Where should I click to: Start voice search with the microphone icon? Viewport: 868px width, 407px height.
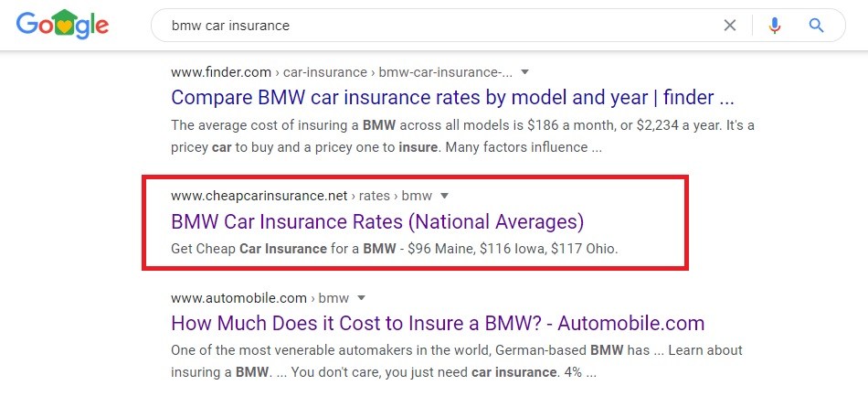[775, 25]
